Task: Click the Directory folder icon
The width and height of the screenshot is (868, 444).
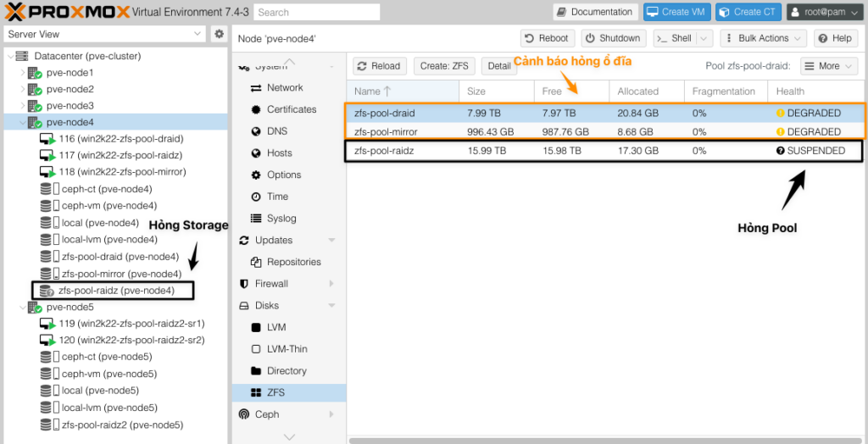Action: click(256, 371)
